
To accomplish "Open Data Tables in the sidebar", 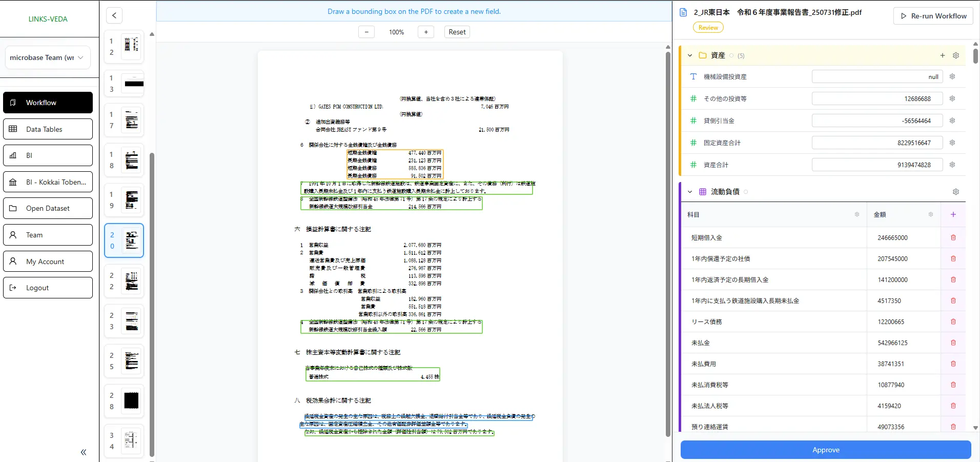I will [x=48, y=129].
